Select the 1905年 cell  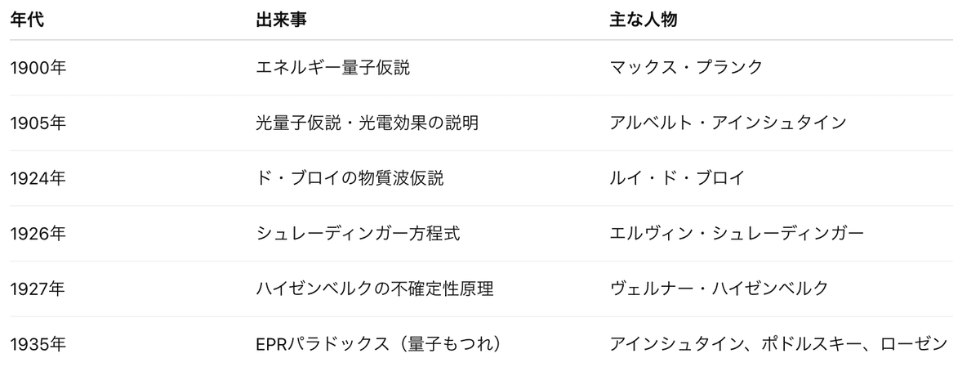pos(38,123)
